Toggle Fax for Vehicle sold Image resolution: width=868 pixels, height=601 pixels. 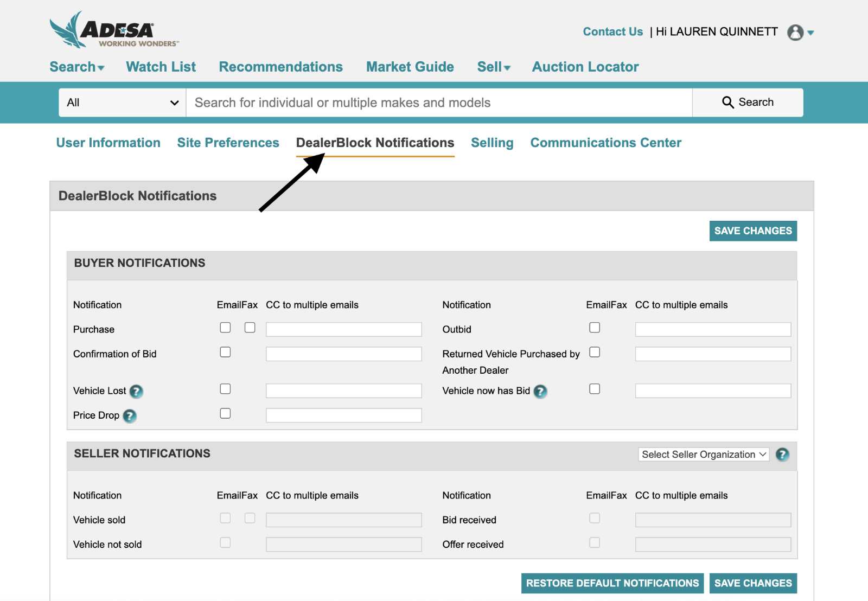pos(250,518)
